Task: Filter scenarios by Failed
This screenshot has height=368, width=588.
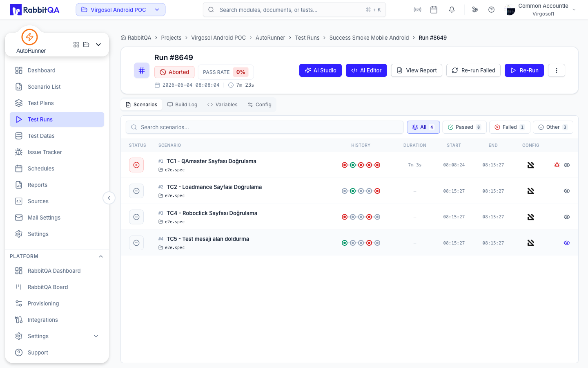Action: point(510,127)
